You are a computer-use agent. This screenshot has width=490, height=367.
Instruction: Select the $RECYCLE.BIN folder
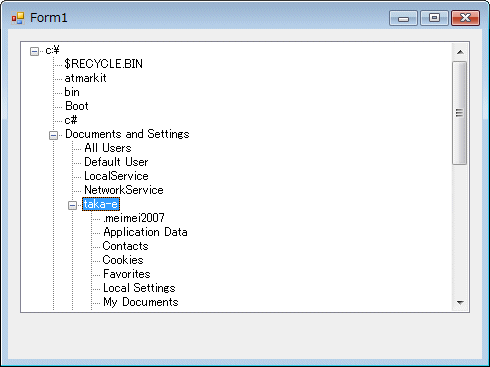tap(104, 64)
